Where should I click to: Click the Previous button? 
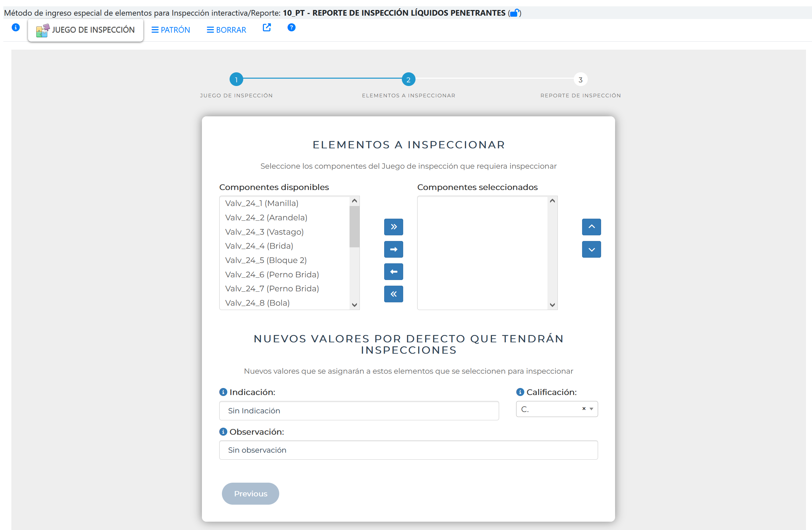pyautogui.click(x=250, y=493)
